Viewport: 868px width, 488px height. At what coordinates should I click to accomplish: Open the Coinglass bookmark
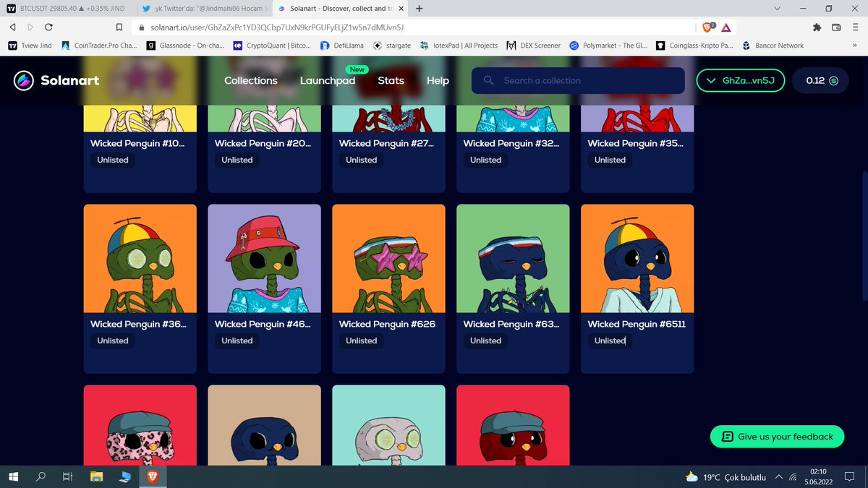pos(695,45)
